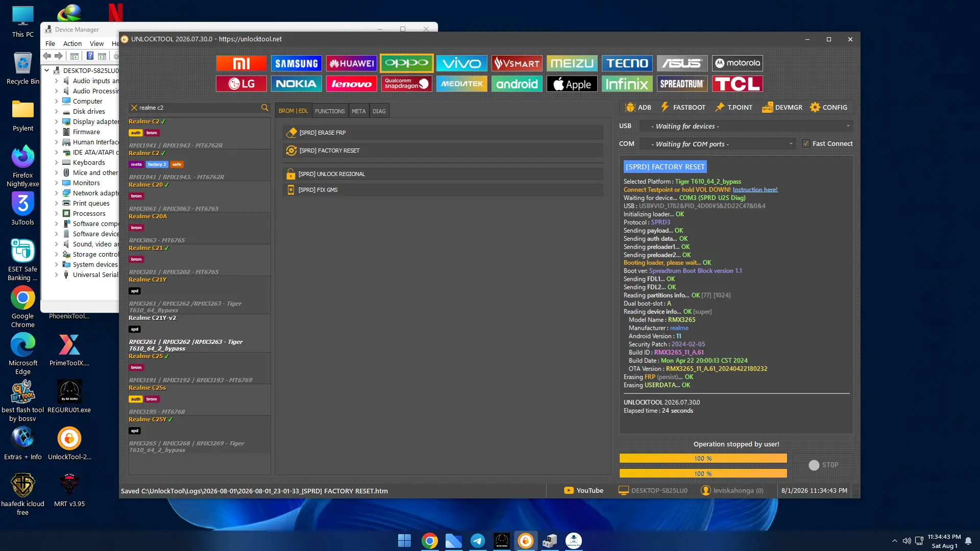Open the FASTBOOT tool

pos(683,107)
